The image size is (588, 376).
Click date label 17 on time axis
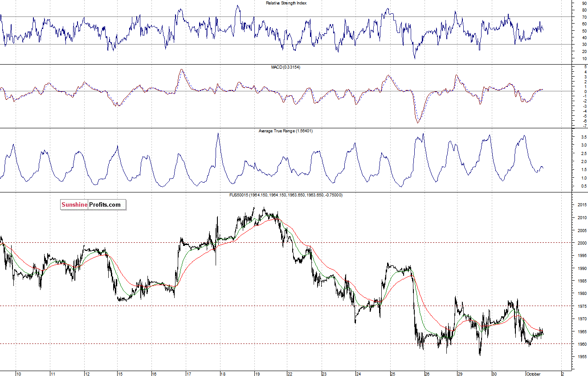[x=189, y=374]
